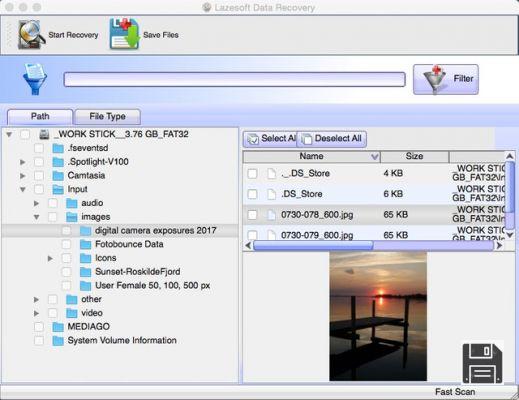
Task: Click the Deselect All button
Action: pos(331,139)
